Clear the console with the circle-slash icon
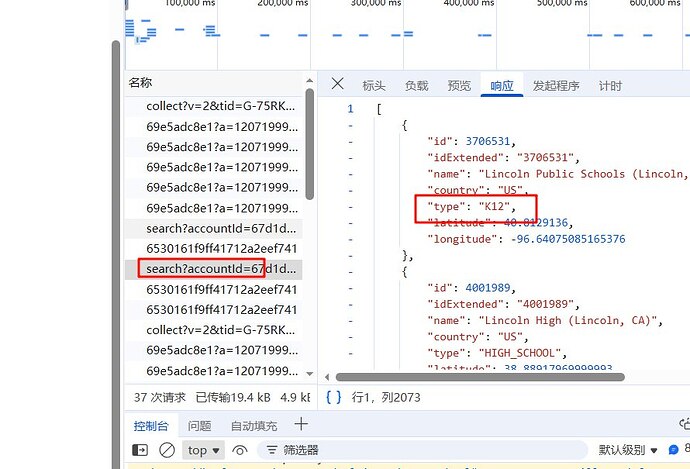The width and height of the screenshot is (690, 469). click(x=167, y=450)
